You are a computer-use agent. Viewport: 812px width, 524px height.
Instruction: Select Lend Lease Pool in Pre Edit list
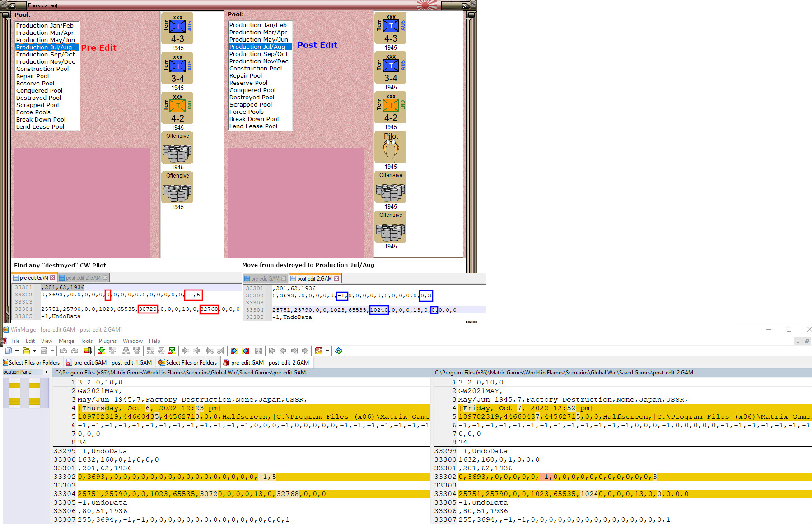click(40, 127)
